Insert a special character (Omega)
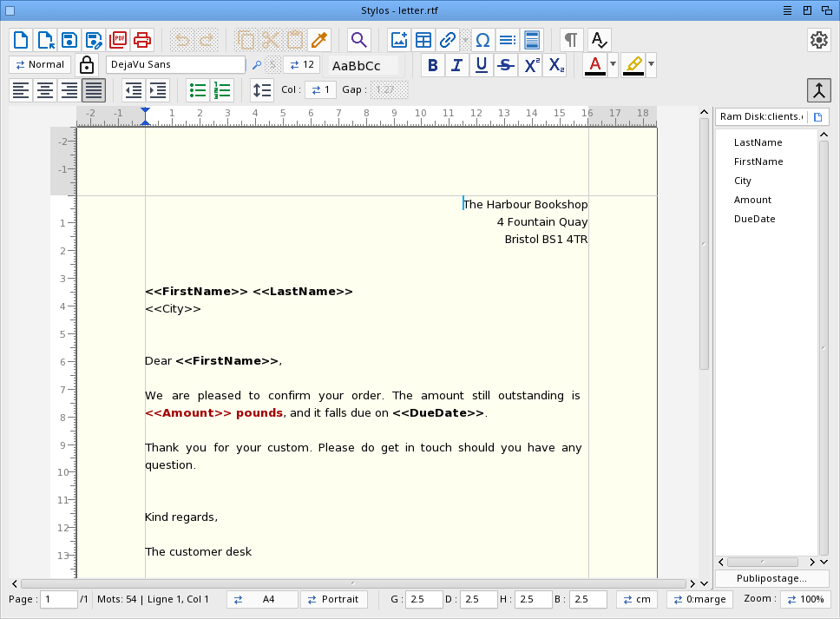This screenshot has width=840, height=619. [x=482, y=40]
